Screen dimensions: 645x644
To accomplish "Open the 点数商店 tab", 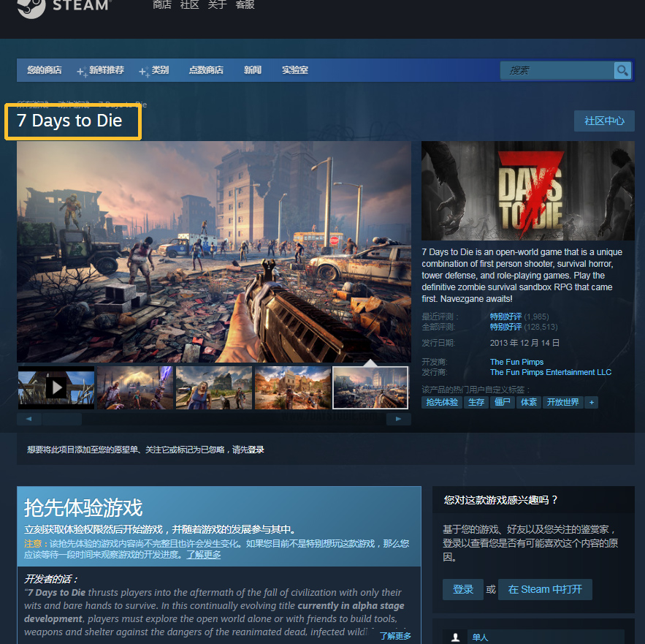I will [x=206, y=70].
